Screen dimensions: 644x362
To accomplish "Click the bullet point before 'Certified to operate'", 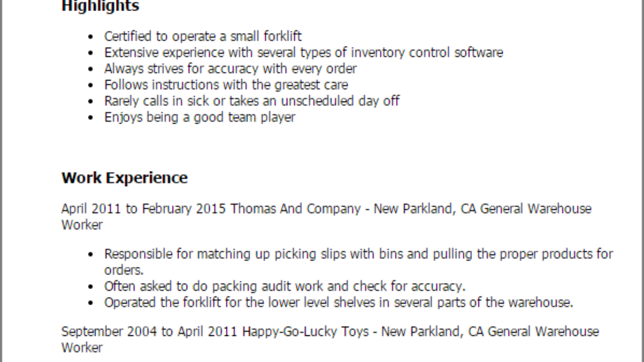I will (91, 37).
